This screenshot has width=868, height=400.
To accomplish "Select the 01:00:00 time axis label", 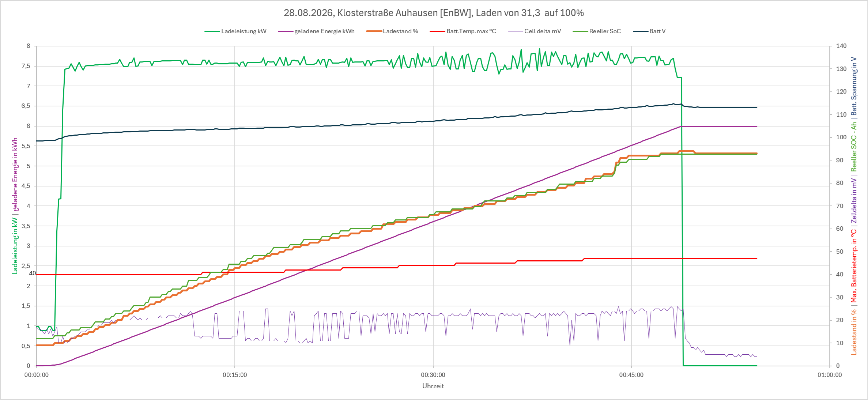I will tap(830, 375).
